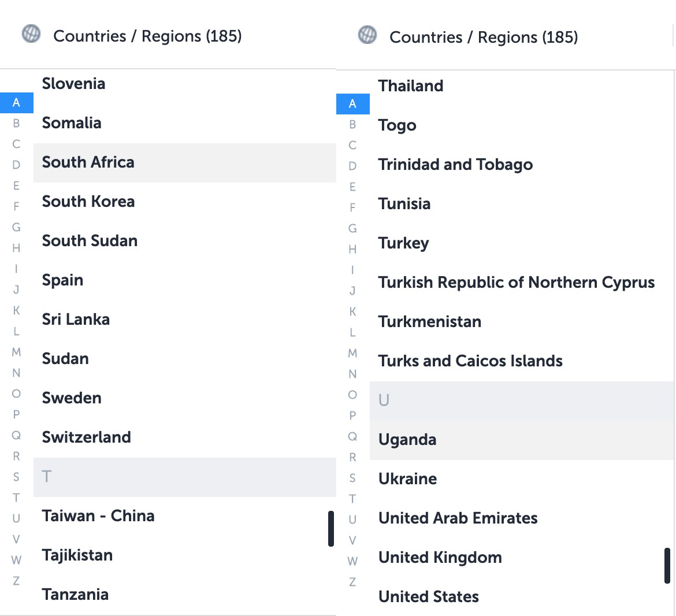Image resolution: width=676 pixels, height=616 pixels.
Task: Select letter A in the left alphabet index
Action: 17,102
